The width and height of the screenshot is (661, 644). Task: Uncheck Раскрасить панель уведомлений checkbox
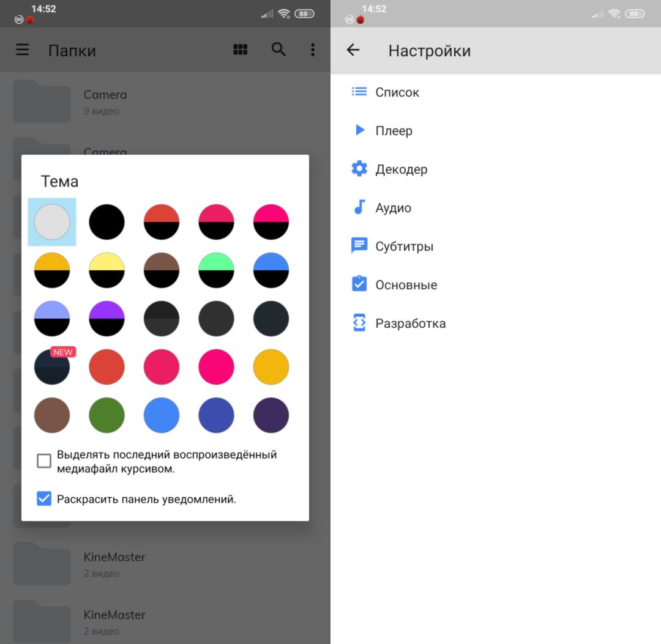click(x=44, y=498)
